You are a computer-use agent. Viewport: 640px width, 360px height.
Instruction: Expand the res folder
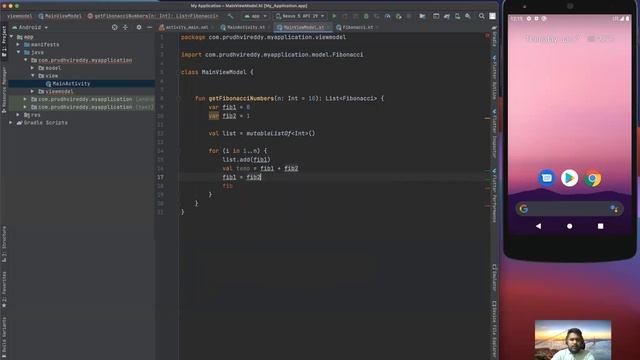(18, 115)
